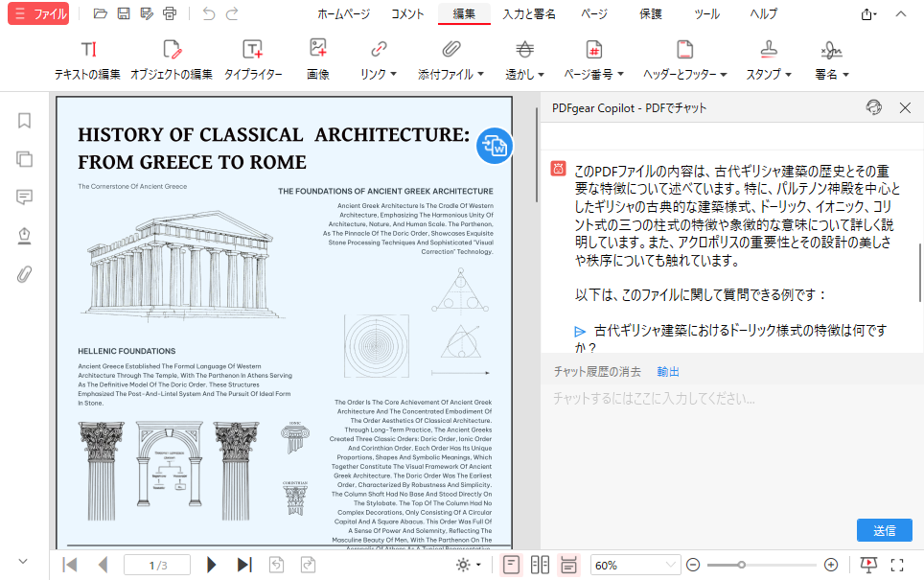
Task: Rotate page clockwise
Action: click(x=309, y=565)
